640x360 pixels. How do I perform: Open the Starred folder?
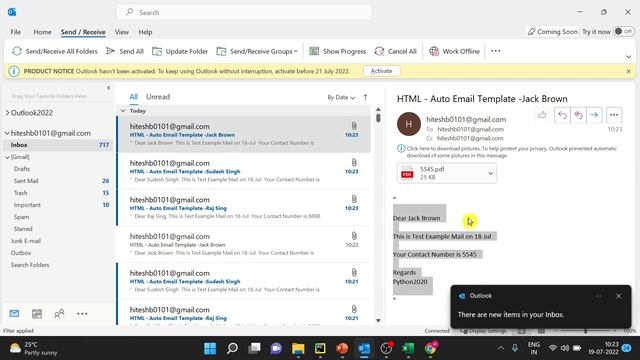(x=23, y=229)
